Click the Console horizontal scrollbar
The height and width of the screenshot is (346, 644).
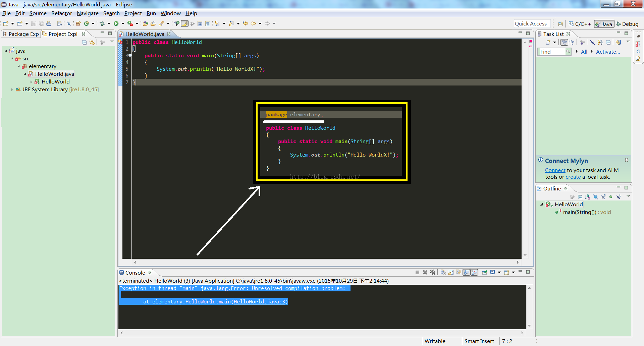pos(322,333)
